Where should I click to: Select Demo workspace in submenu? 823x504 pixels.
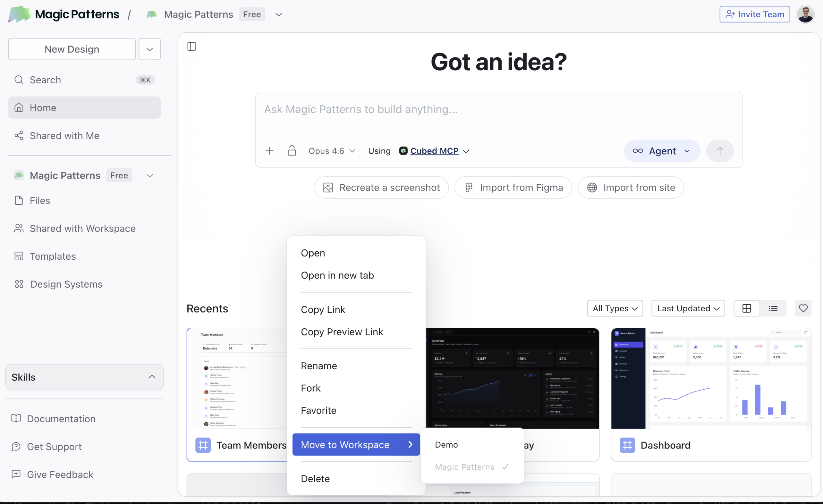pos(446,444)
